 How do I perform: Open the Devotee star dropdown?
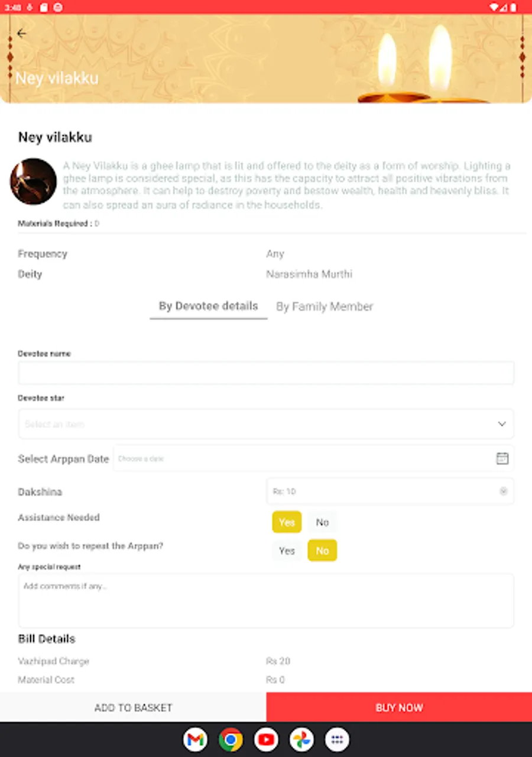502,424
